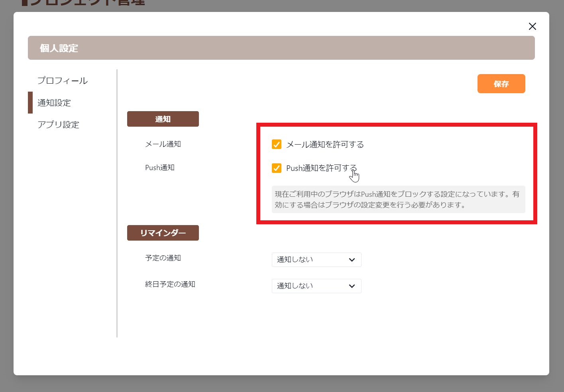This screenshot has height=392, width=564.
Task: Click the リマインダー section header
Action: pyautogui.click(x=163, y=233)
